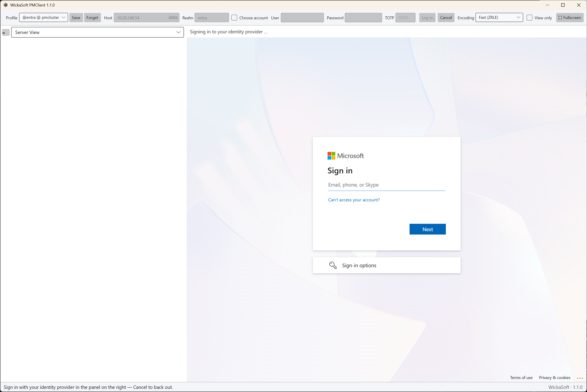The height and width of the screenshot is (392, 587).
Task: Click the 'Sign in' heading text
Action: click(x=340, y=170)
